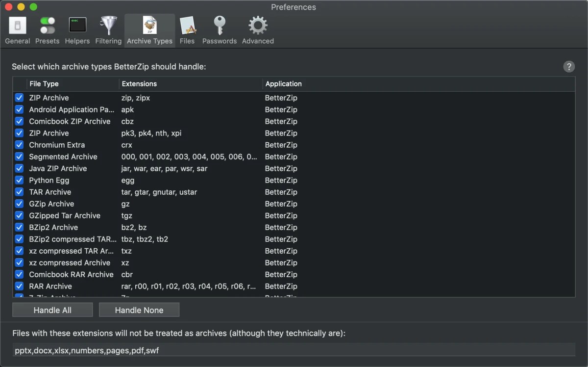
Task: Click the excluded extensions text field
Action: (x=294, y=350)
